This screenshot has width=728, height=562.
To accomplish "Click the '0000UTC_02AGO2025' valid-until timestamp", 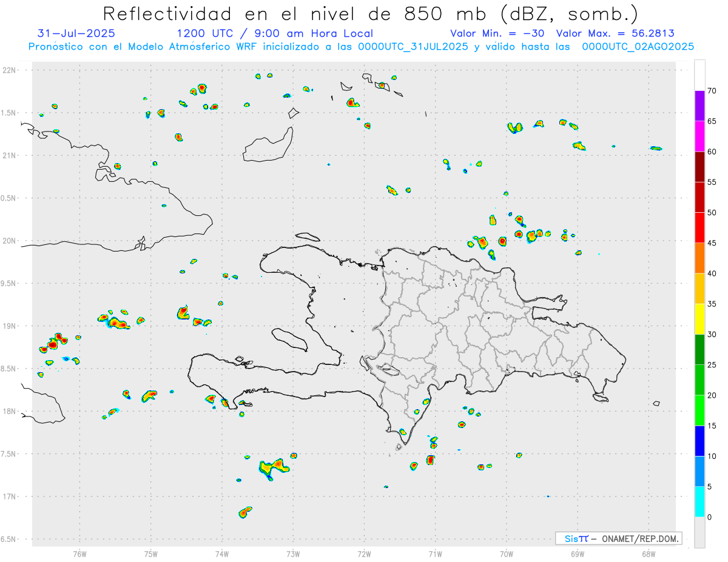I will 638,47.
